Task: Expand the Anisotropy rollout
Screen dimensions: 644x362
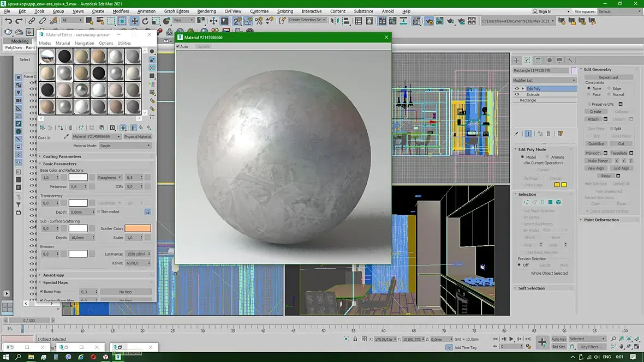Action: point(53,275)
